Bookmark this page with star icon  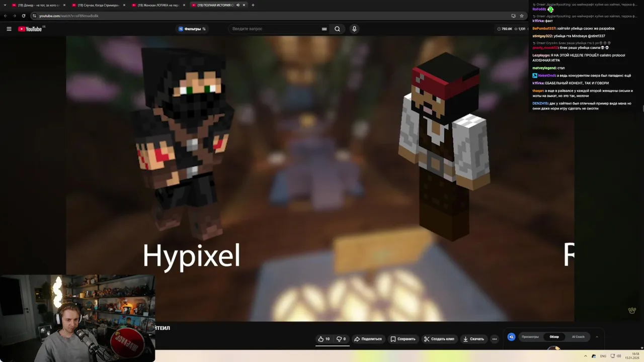click(522, 16)
